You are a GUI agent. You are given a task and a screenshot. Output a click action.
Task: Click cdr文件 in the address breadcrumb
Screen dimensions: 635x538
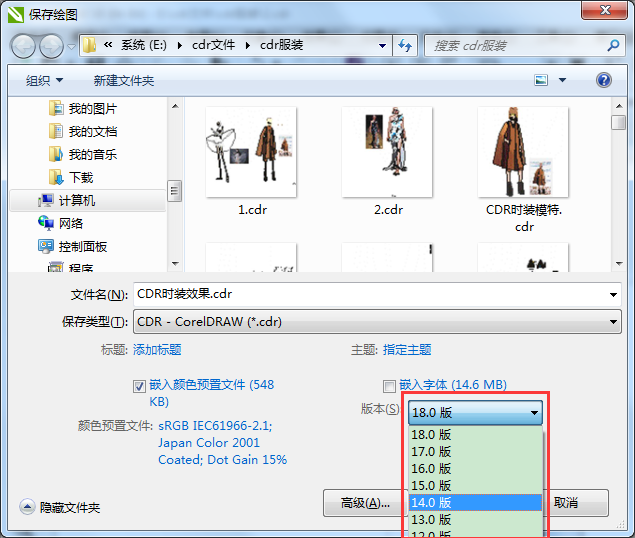pyautogui.click(x=213, y=45)
